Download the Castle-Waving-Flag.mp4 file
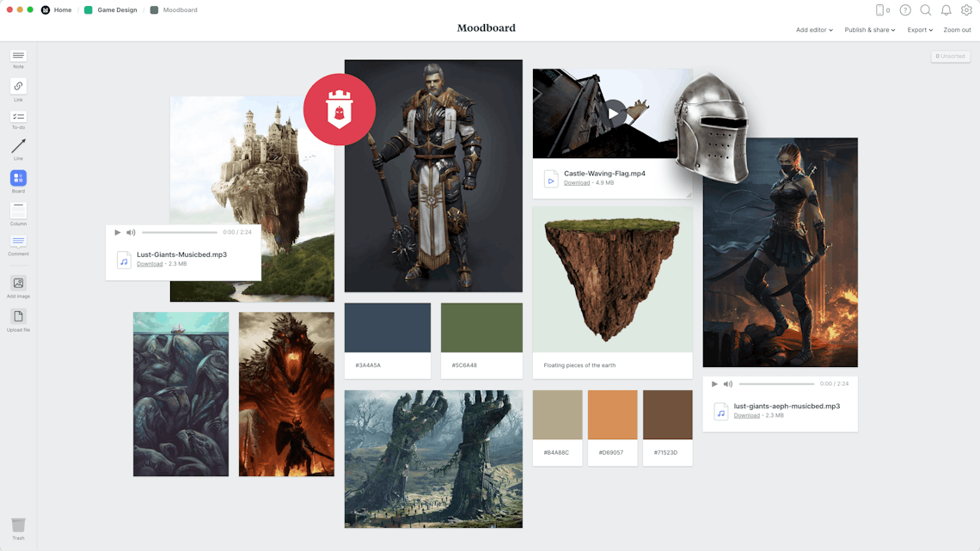 575,182
